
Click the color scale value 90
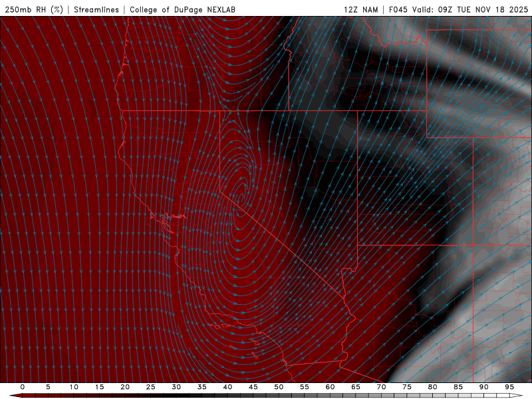click(483, 387)
